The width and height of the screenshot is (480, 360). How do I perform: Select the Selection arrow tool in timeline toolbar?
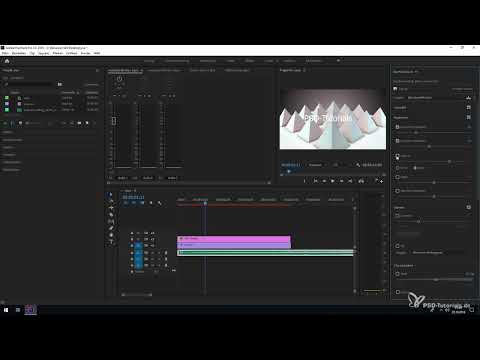[x=111, y=195]
